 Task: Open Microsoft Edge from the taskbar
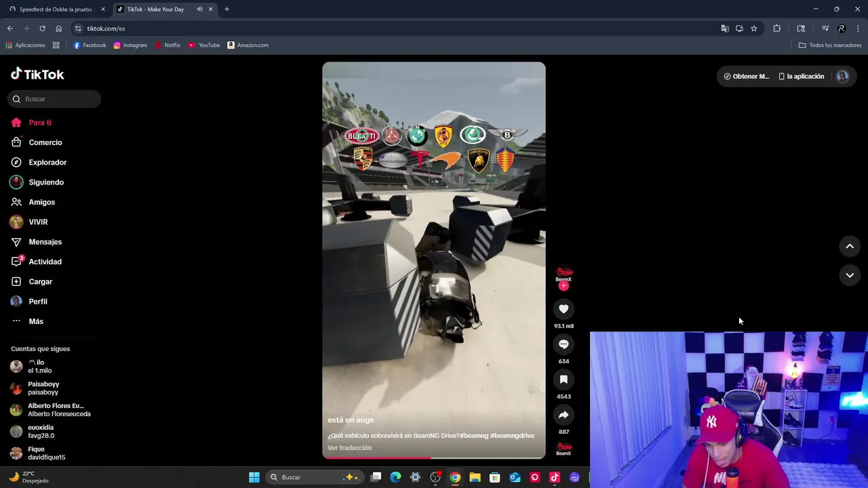click(396, 477)
